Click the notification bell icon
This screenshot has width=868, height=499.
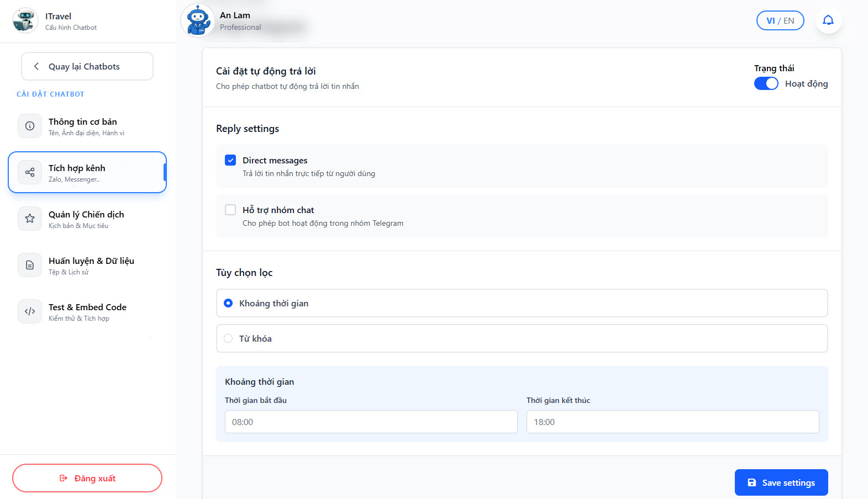[828, 20]
